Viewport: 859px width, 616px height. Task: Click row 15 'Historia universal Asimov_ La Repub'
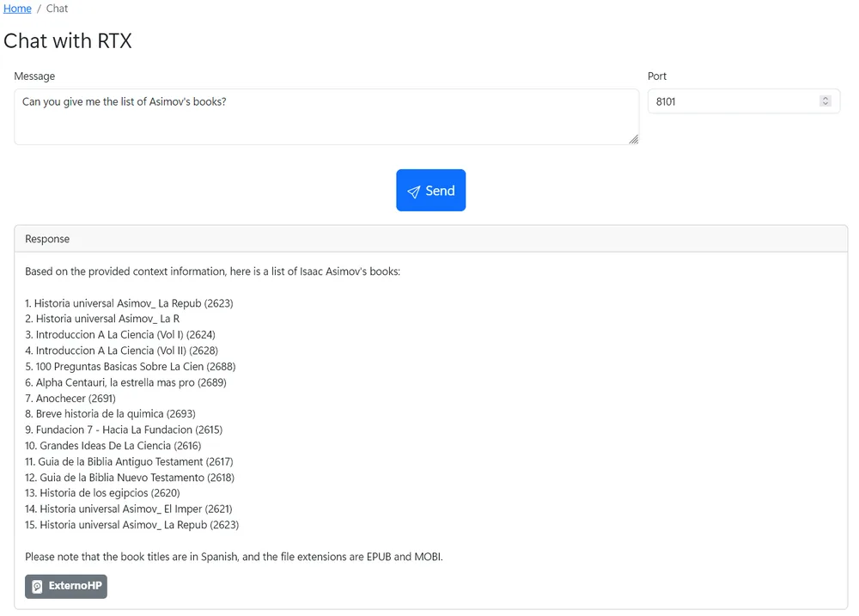[132, 524]
